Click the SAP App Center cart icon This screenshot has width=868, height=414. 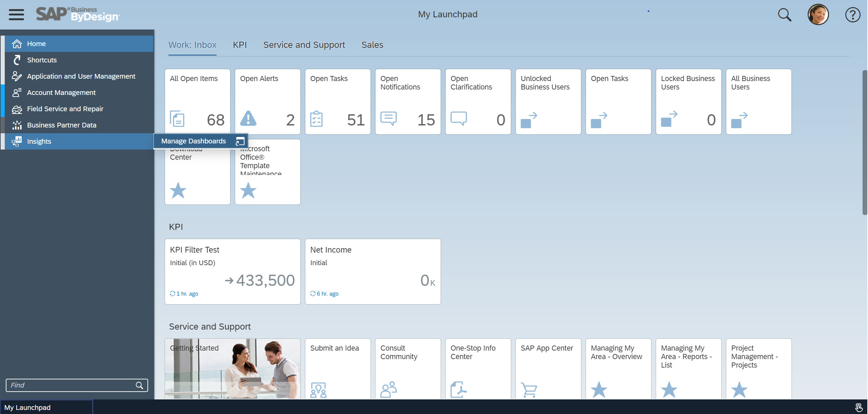[x=529, y=390]
